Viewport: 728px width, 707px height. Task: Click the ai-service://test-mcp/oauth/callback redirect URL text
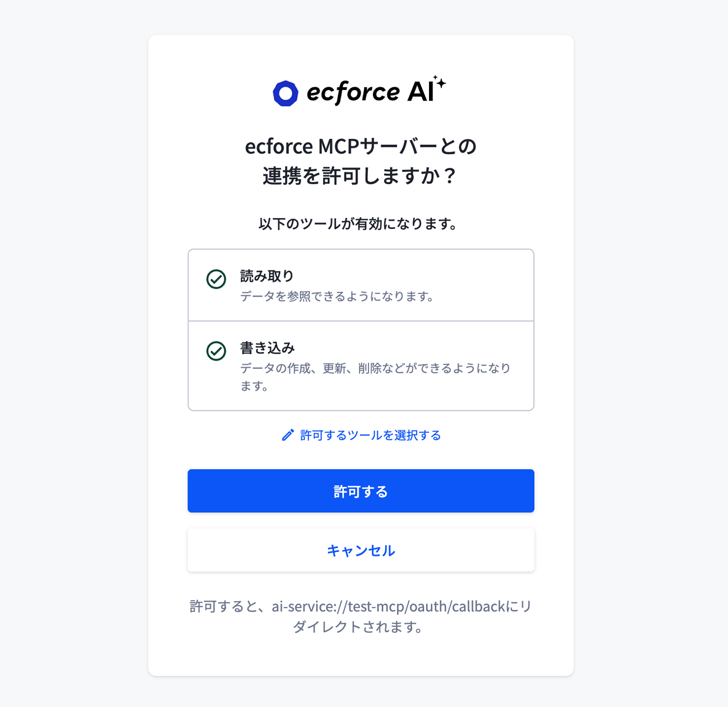pyautogui.click(x=389, y=606)
